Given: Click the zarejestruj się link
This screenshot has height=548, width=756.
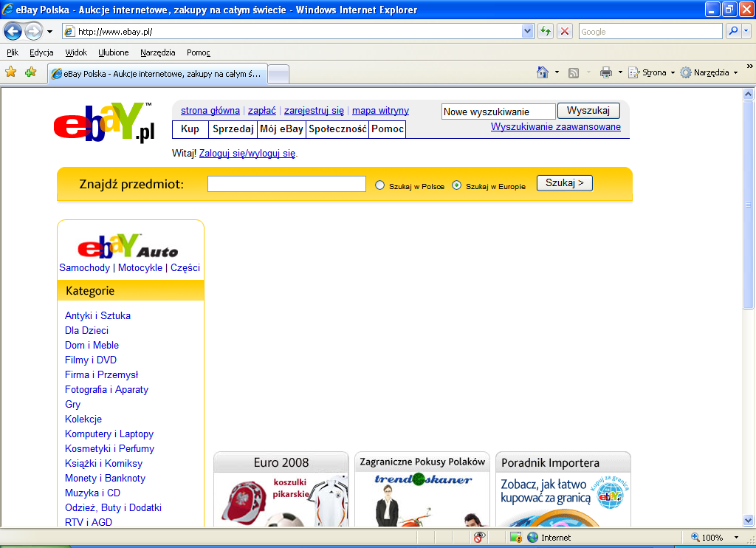Looking at the screenshot, I should coord(314,111).
